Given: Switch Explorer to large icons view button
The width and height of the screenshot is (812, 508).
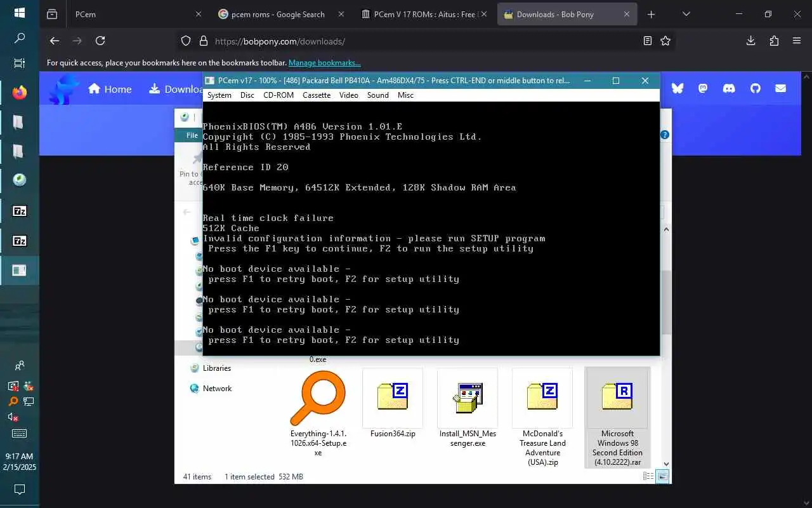Looking at the screenshot, I should point(662,476).
